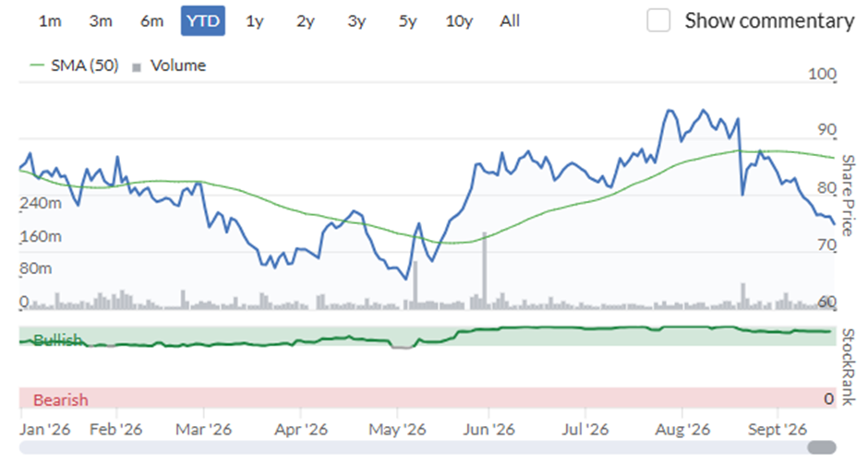The image size is (868, 464).
Task: Click the Bearish zone label
Action: pos(61,399)
